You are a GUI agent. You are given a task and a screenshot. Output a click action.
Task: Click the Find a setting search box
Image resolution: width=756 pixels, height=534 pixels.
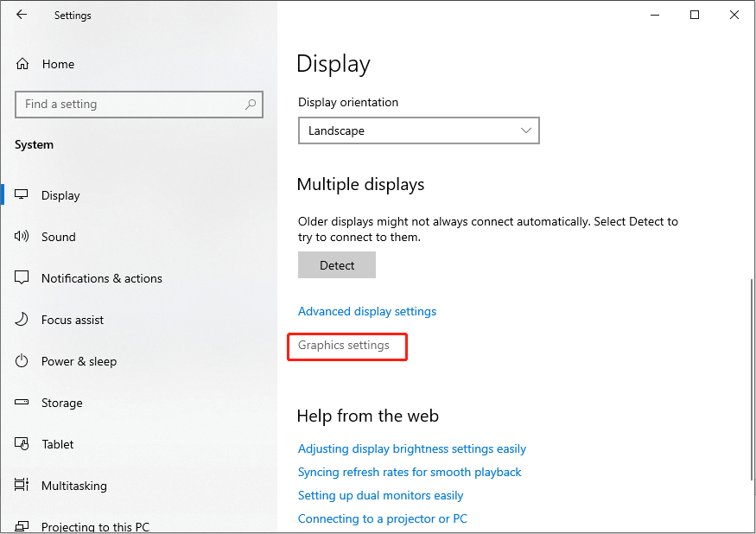tap(139, 105)
